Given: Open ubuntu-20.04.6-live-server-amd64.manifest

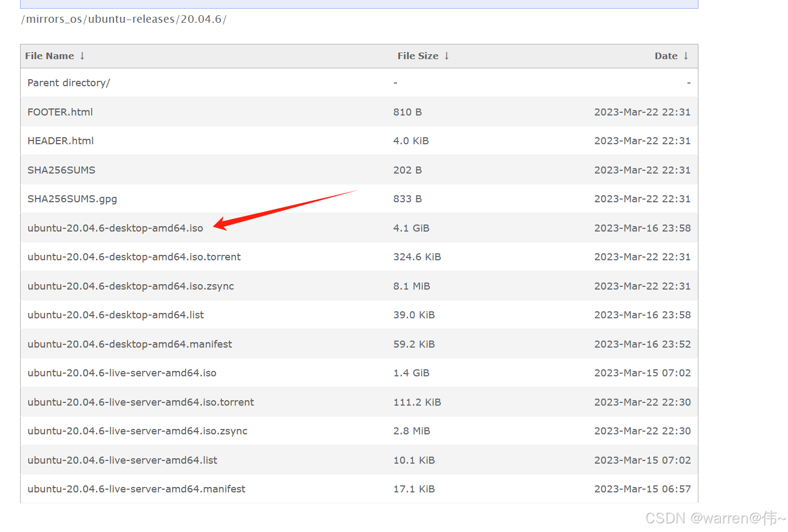Looking at the screenshot, I should click(137, 489).
